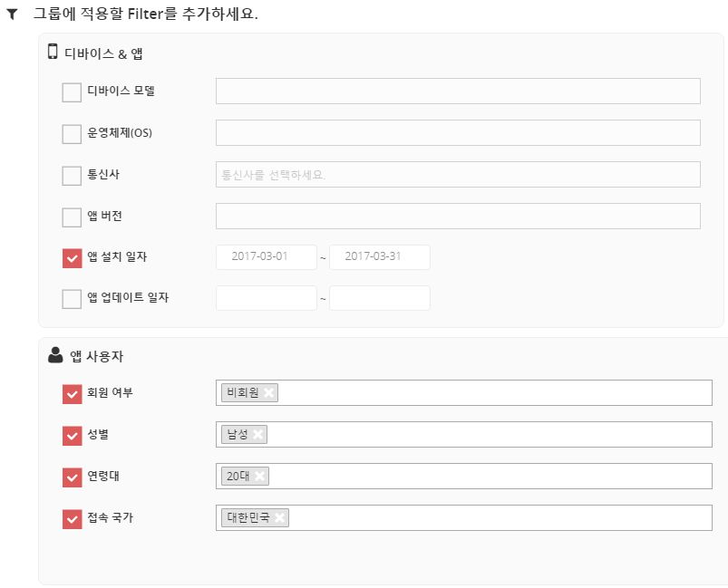Remove the 대한민국 country tag
Image resolution: width=728 pixels, height=588 pixels.
280,518
